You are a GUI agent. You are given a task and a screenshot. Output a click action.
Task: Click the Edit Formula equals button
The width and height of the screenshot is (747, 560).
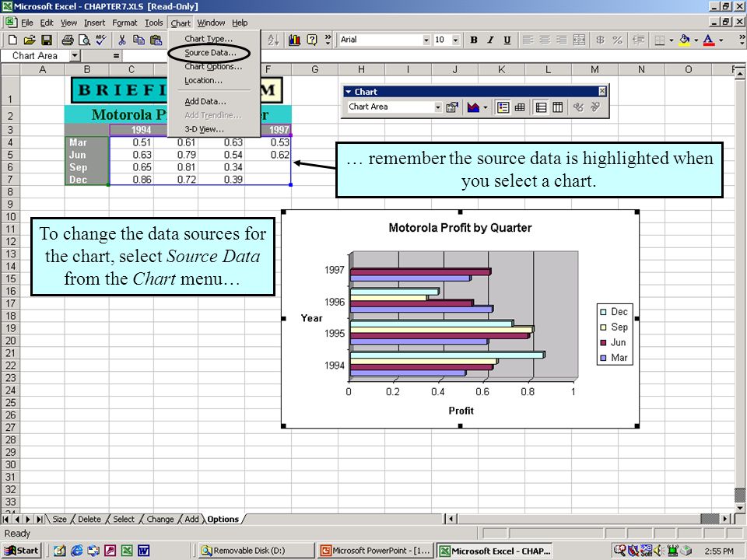pyautogui.click(x=116, y=56)
